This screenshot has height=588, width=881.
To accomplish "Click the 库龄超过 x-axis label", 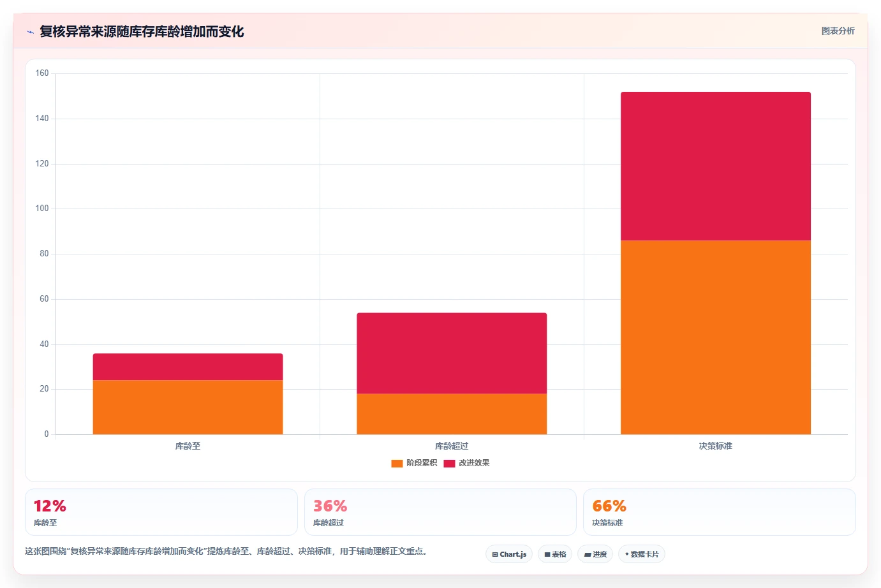I will [452, 446].
